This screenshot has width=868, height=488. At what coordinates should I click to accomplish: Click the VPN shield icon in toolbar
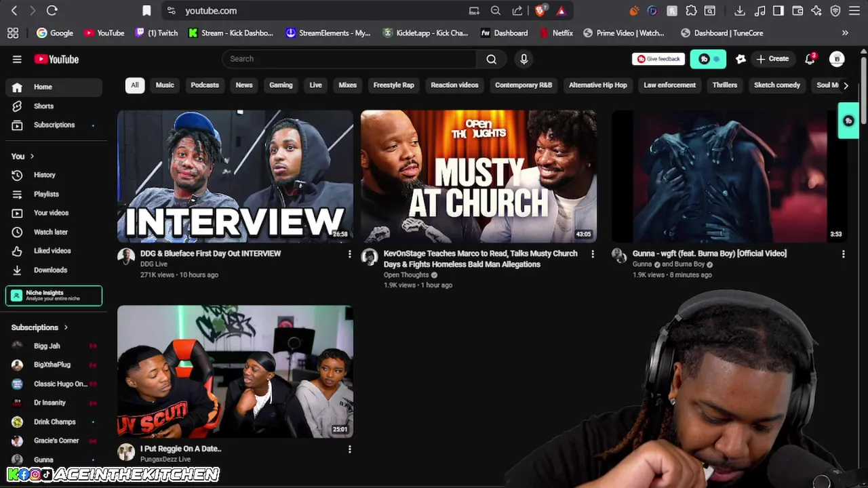(835, 11)
